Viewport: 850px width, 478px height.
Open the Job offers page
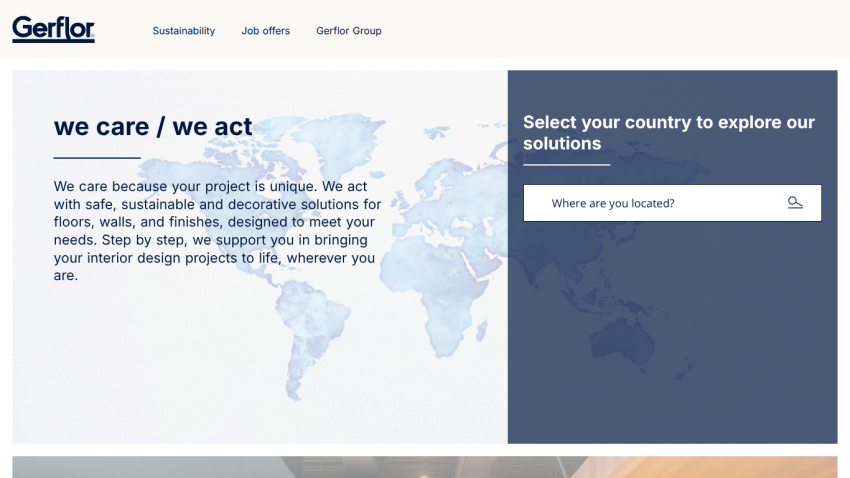point(266,31)
